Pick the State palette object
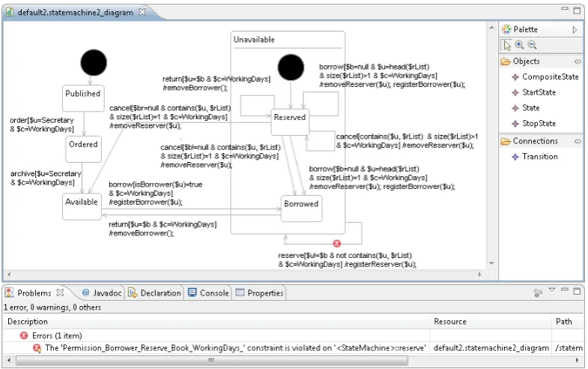The width and height of the screenshot is (588, 369). point(526,108)
